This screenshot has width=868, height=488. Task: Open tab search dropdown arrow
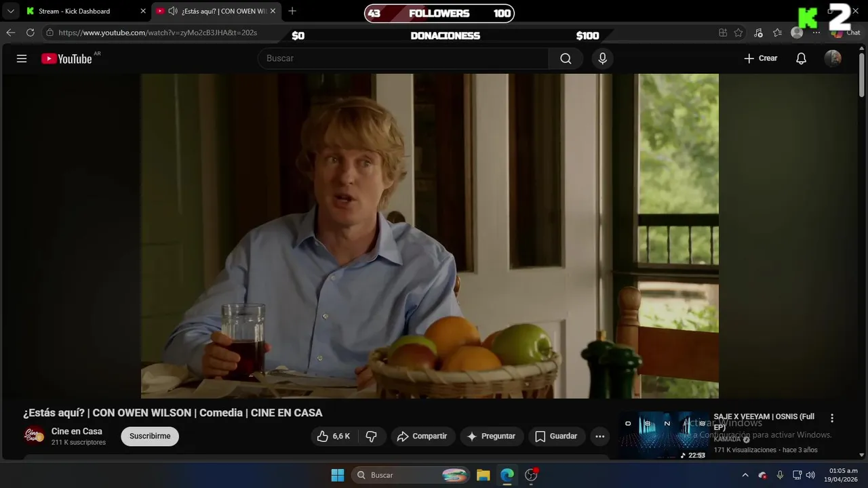pos(10,11)
